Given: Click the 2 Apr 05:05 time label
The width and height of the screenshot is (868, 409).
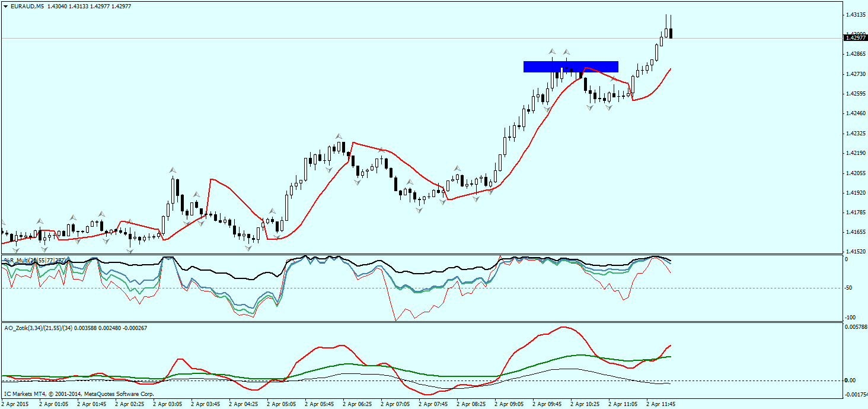Looking at the screenshot, I should point(281,404).
